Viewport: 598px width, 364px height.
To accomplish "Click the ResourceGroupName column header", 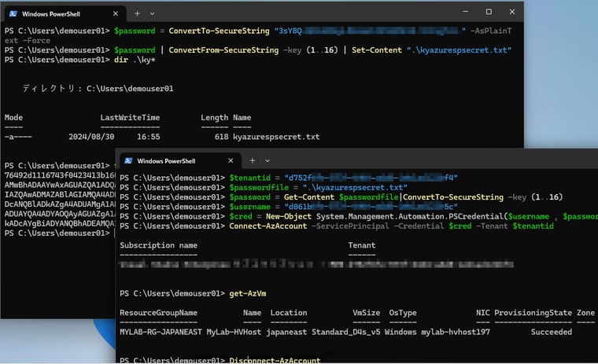I will coord(159,313).
